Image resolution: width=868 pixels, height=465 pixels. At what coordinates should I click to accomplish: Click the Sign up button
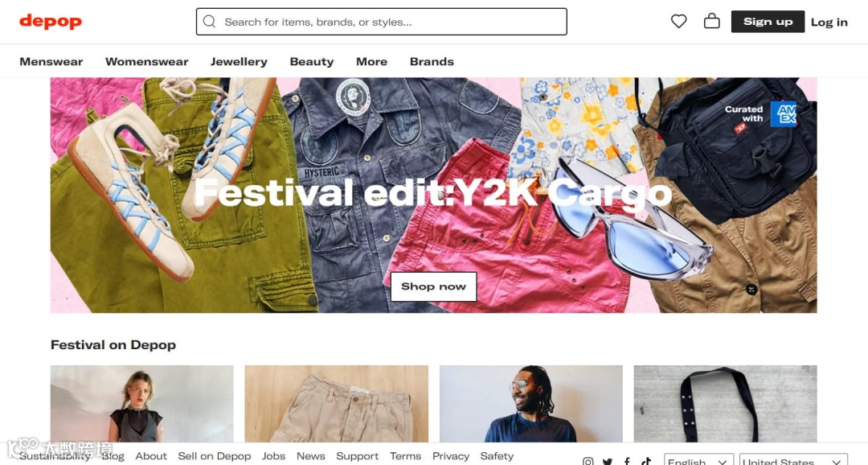tap(768, 22)
